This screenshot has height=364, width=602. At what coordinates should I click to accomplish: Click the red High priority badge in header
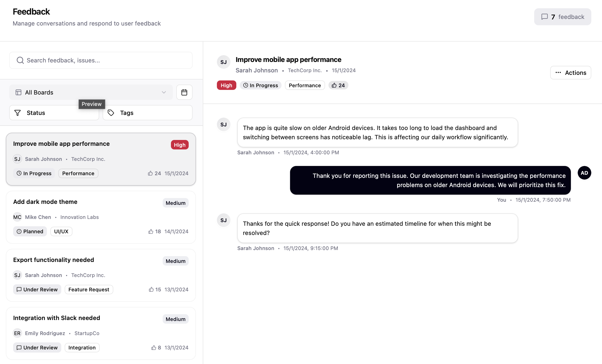point(226,85)
